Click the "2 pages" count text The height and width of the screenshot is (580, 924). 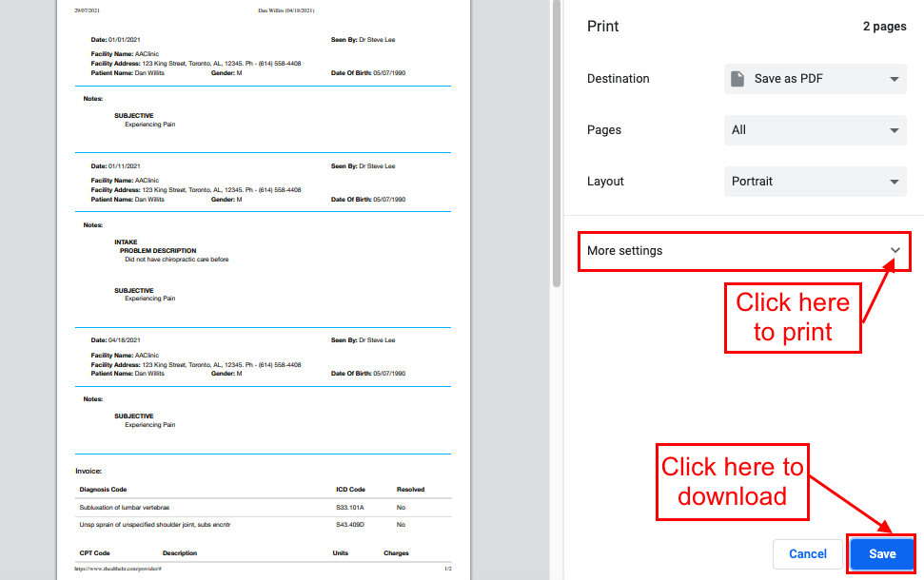pos(885,27)
